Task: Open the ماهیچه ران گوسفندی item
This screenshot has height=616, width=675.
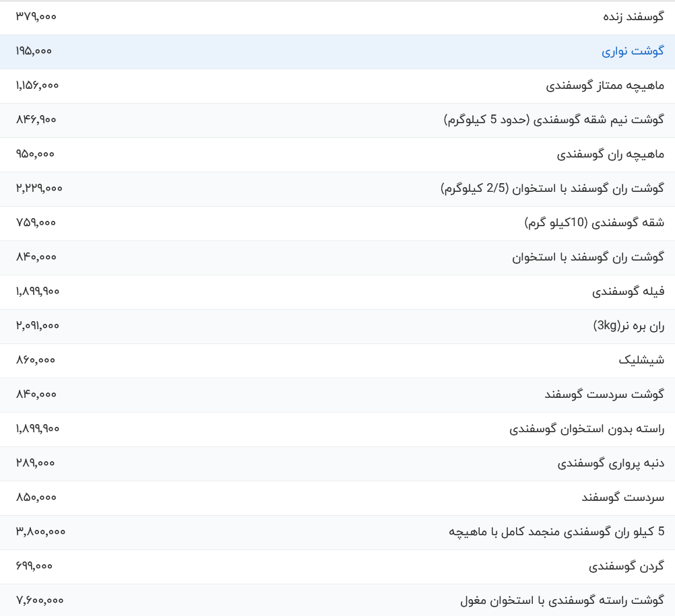Action: (610, 154)
